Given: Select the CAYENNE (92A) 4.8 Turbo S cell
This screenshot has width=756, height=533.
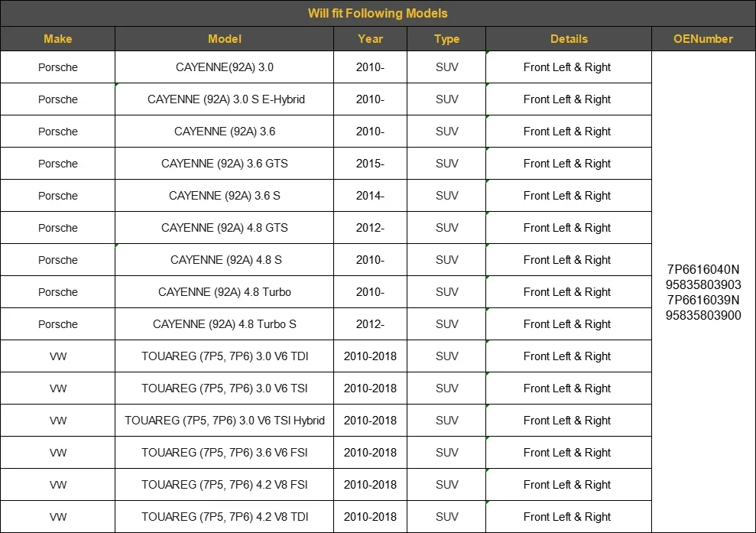Looking at the screenshot, I should tap(224, 324).
